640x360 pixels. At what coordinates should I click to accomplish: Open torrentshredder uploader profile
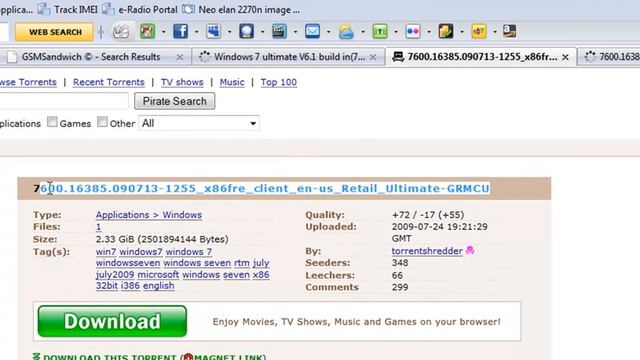coord(427,251)
